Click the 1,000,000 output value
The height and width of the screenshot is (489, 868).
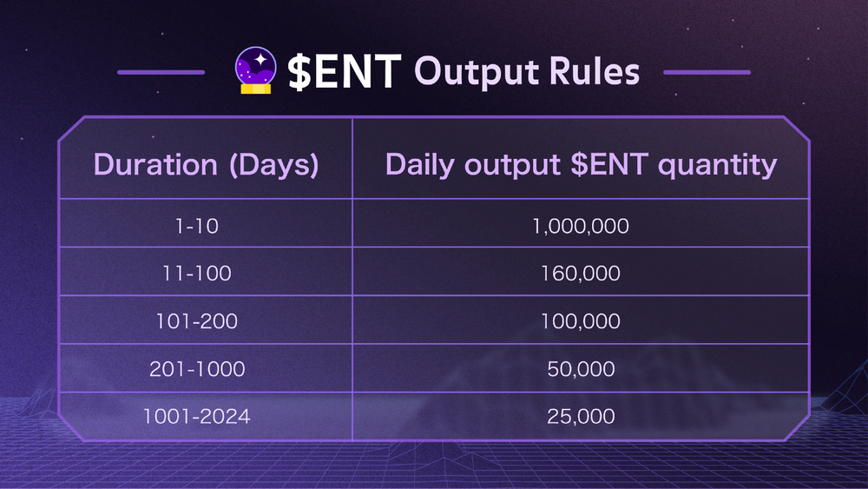pos(581,226)
